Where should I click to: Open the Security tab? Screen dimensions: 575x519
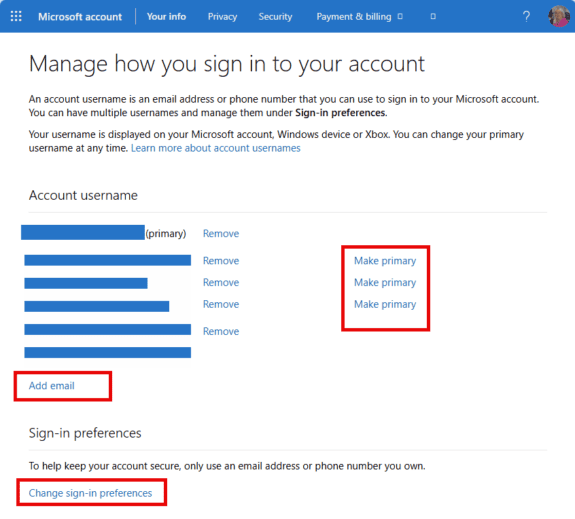[275, 17]
